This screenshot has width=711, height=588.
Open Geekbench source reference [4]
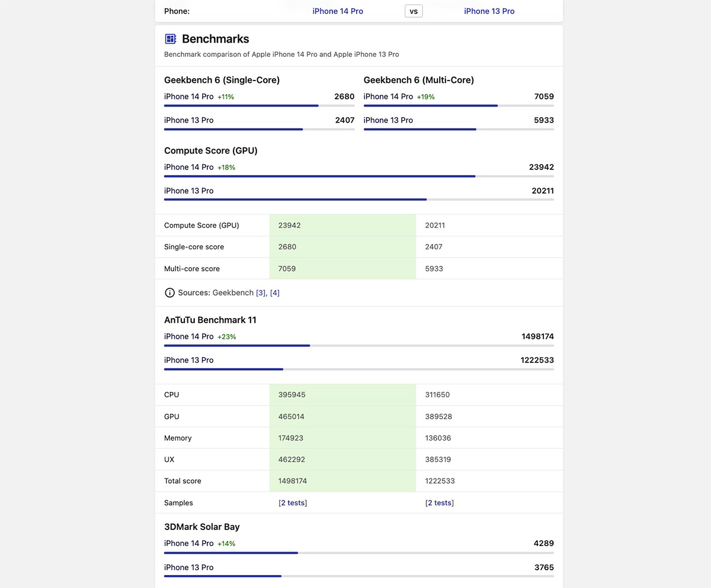tap(275, 293)
